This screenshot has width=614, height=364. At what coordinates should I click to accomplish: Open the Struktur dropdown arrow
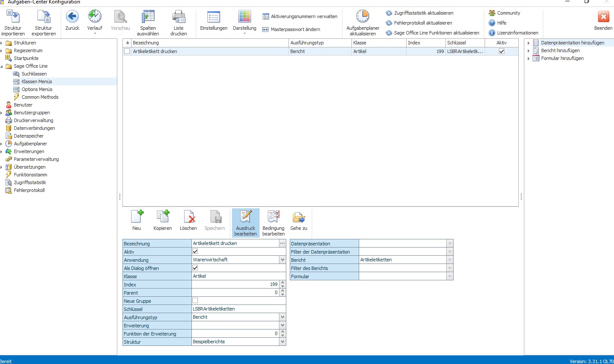[x=282, y=342]
